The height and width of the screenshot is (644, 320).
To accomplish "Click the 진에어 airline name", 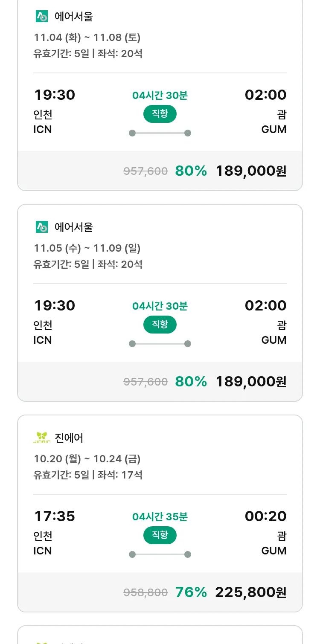I will click(x=69, y=438).
